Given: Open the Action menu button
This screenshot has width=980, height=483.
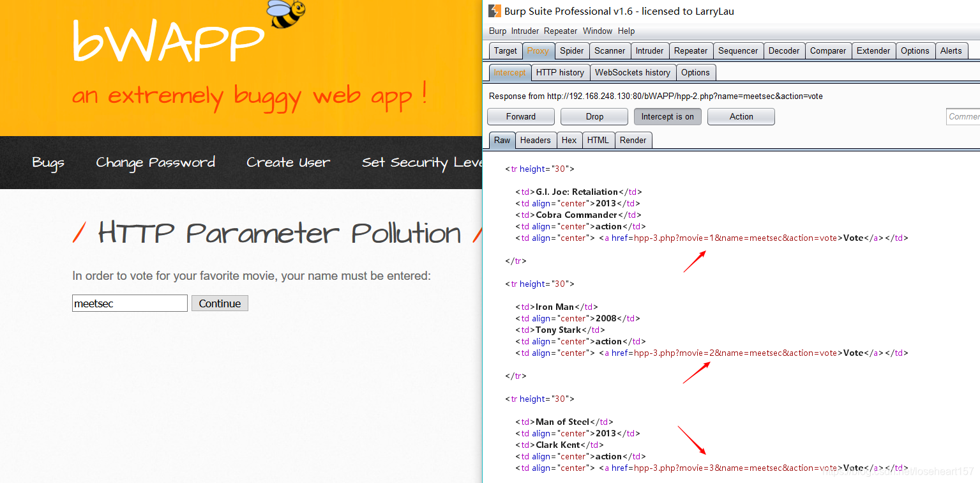Looking at the screenshot, I should (x=741, y=116).
